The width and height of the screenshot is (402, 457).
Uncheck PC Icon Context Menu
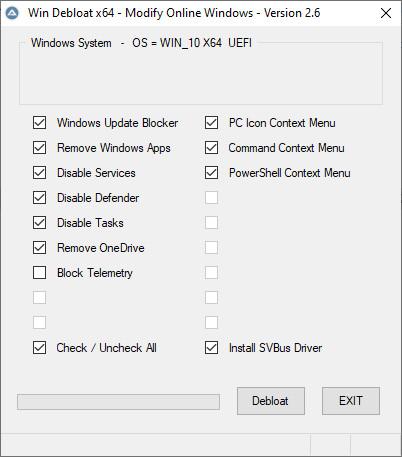pos(212,123)
